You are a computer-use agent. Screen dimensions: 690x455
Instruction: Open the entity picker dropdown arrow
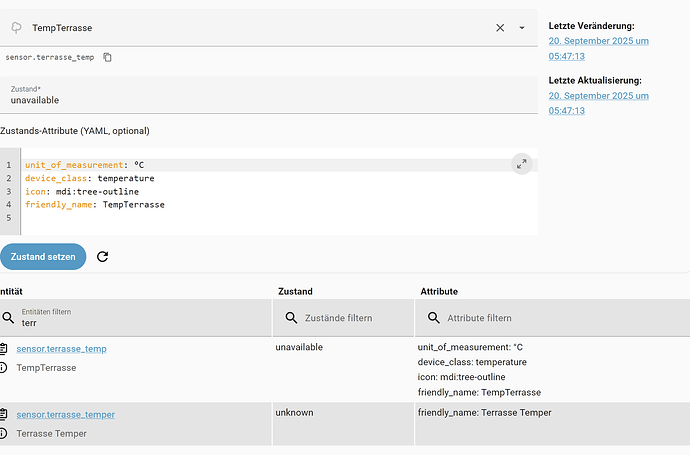pyautogui.click(x=521, y=28)
